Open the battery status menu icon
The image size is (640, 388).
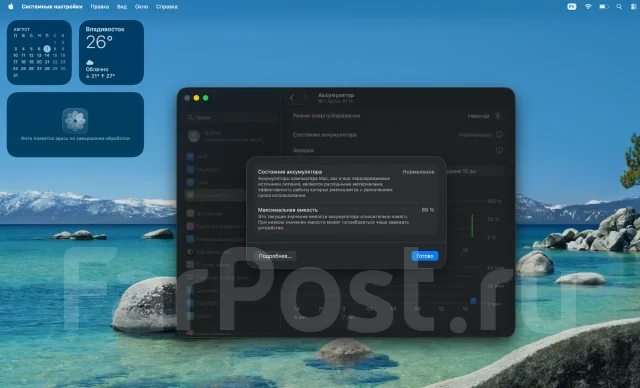(x=604, y=7)
